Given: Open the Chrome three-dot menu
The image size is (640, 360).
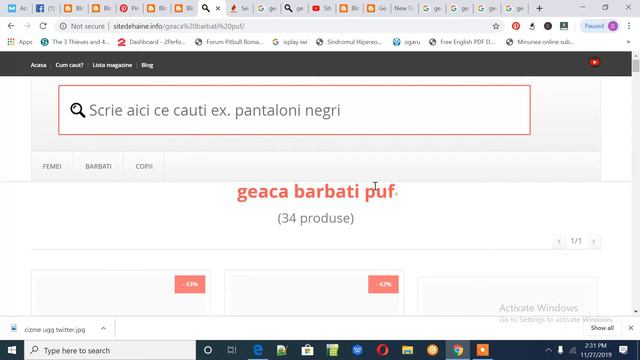Looking at the screenshot, I should [629, 26].
